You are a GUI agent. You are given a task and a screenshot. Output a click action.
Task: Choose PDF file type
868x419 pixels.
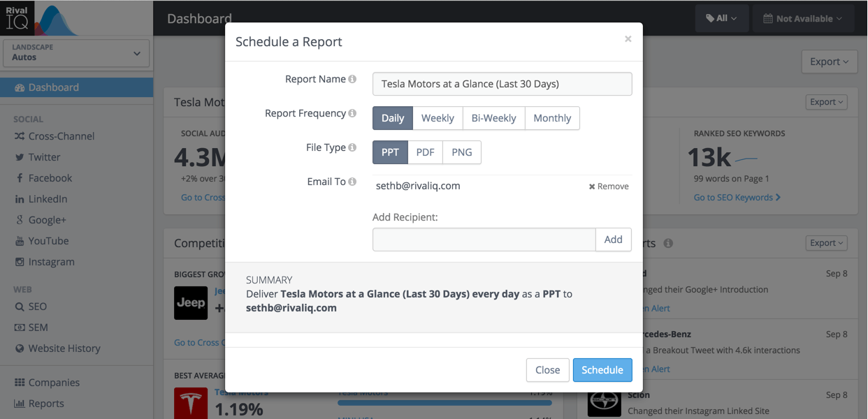[x=426, y=152]
